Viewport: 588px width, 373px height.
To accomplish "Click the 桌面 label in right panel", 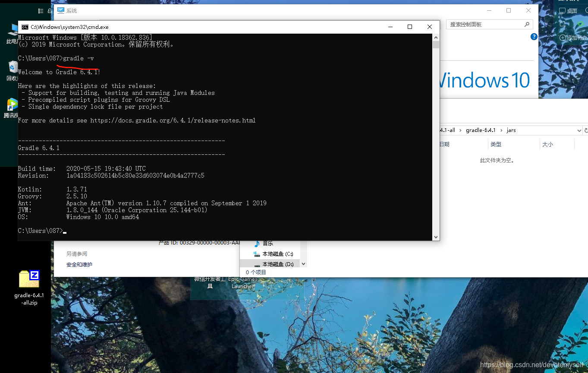I will coord(572,11).
